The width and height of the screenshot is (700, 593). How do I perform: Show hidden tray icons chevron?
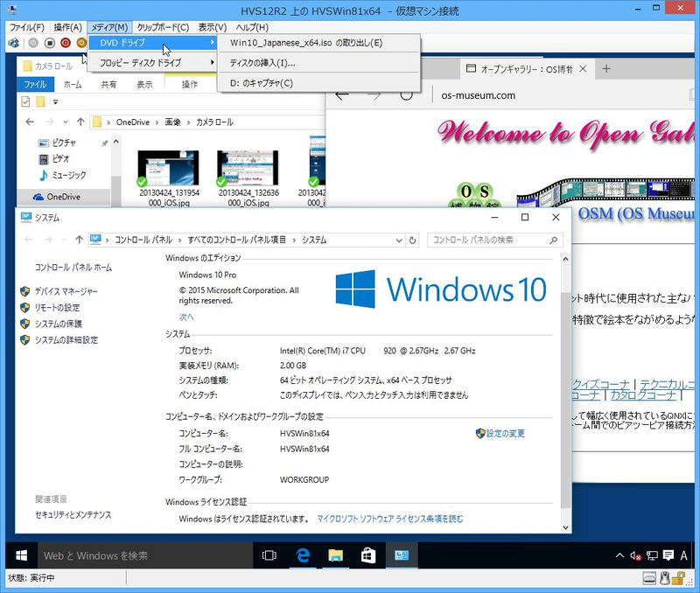point(619,555)
